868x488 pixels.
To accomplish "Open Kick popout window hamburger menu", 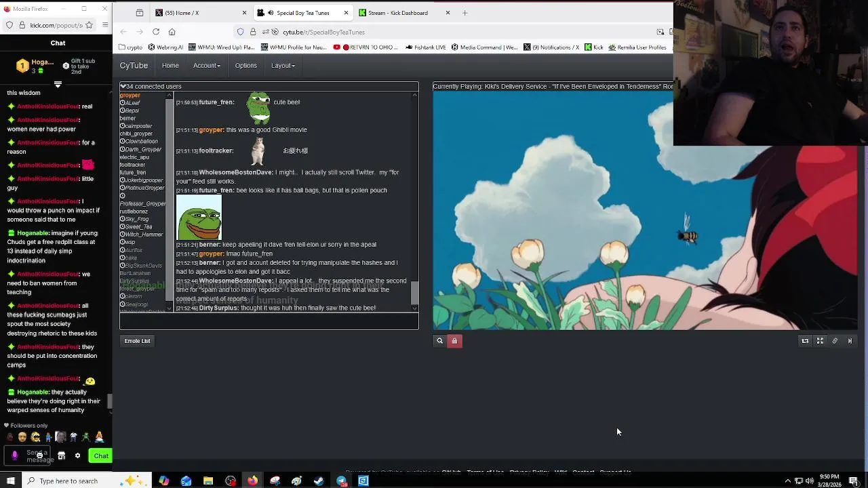I will tap(105, 25).
